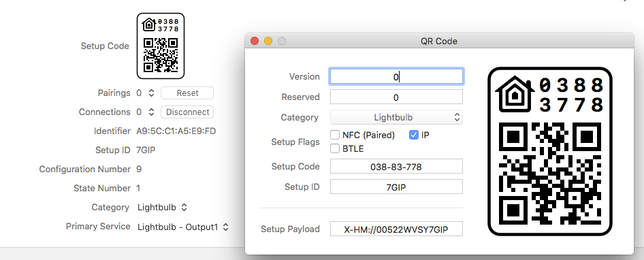
Task: Select the Setup Payload field
Action: (396, 229)
